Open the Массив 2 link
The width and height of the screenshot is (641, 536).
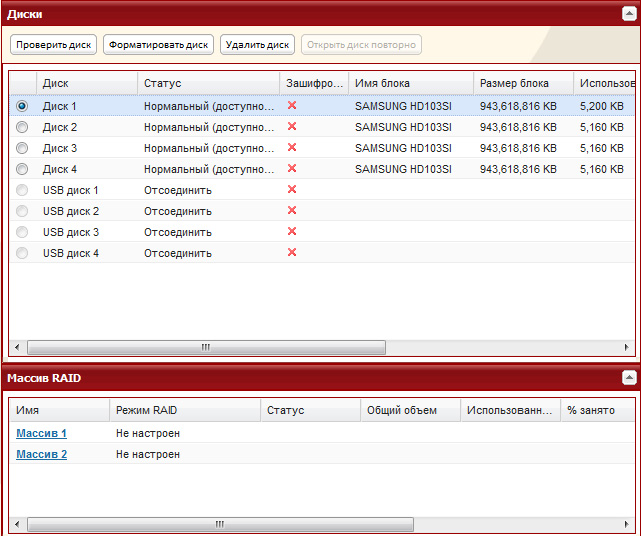pos(41,454)
